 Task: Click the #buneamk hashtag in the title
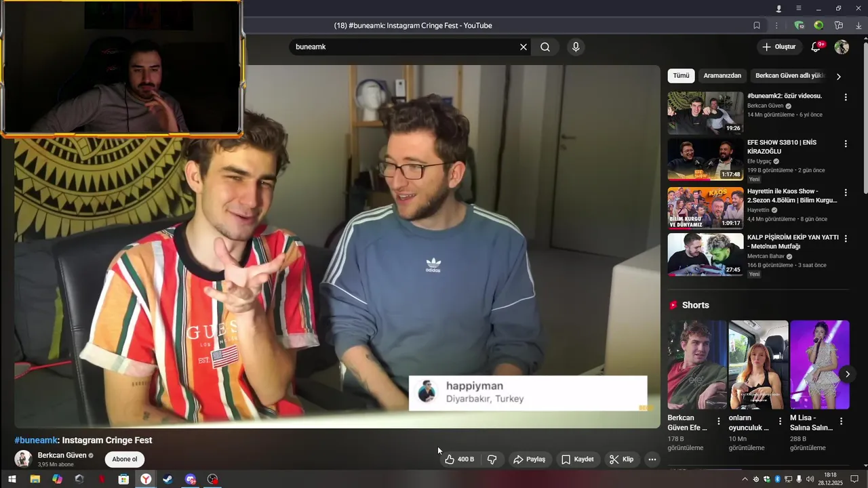[x=36, y=440]
